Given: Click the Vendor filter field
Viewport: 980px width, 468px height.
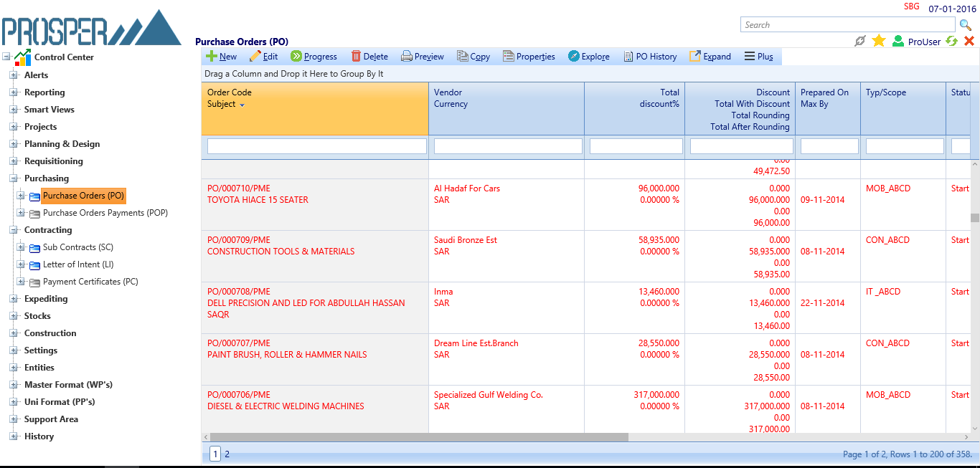Looking at the screenshot, I should pyautogui.click(x=508, y=146).
